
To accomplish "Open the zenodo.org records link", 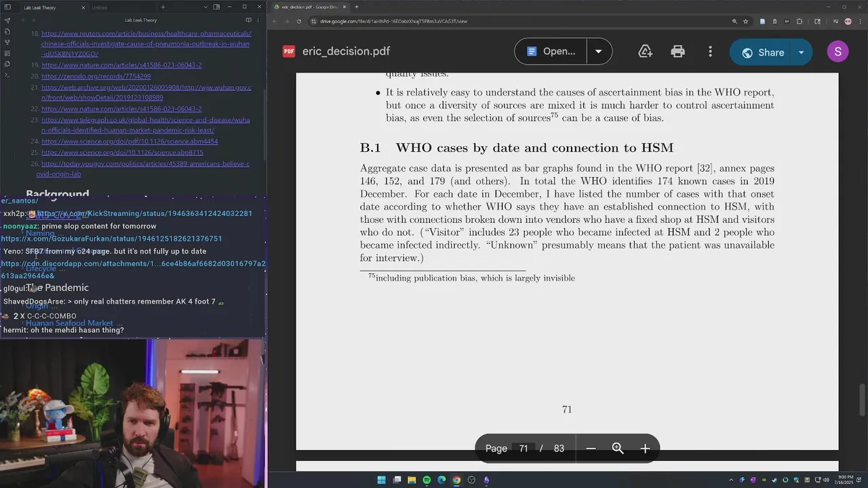I will (x=96, y=77).
